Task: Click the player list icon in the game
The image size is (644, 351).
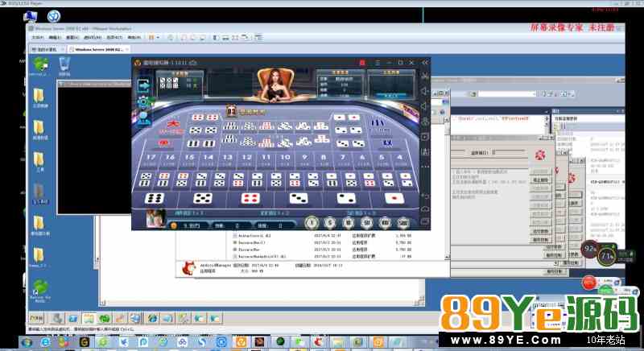Action: click(145, 119)
